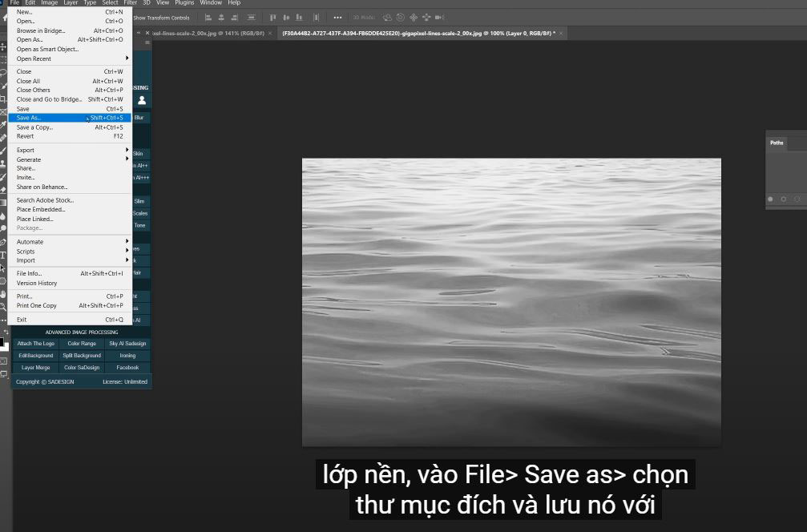Open the Window menu in menu bar
The width and height of the screenshot is (807, 532).
coord(211,2)
